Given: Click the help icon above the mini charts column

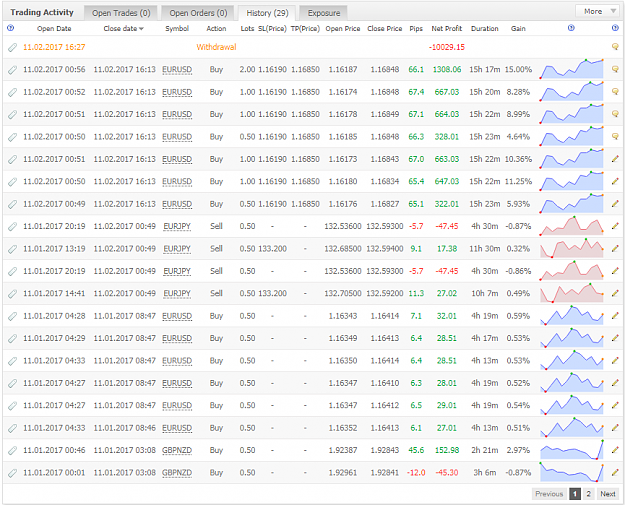Looking at the screenshot, I should 571,28.
